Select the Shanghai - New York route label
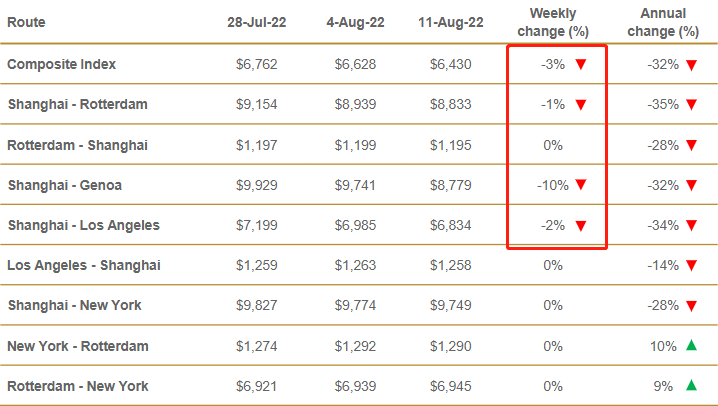Image resolution: width=718 pixels, height=406 pixels. pos(74,306)
